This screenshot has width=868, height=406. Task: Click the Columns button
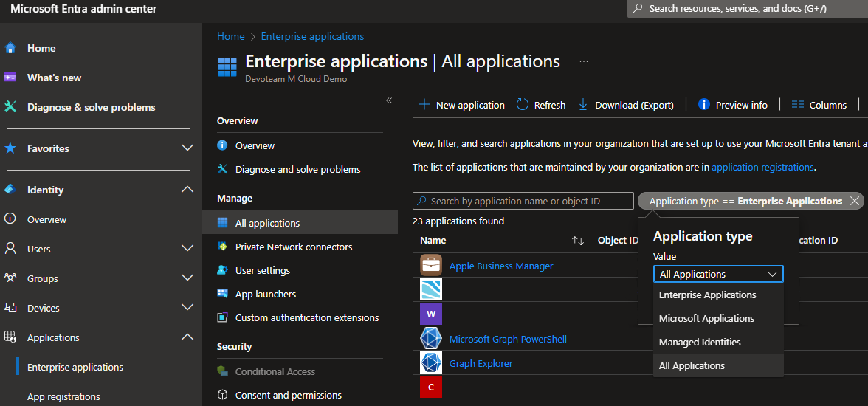click(x=819, y=105)
